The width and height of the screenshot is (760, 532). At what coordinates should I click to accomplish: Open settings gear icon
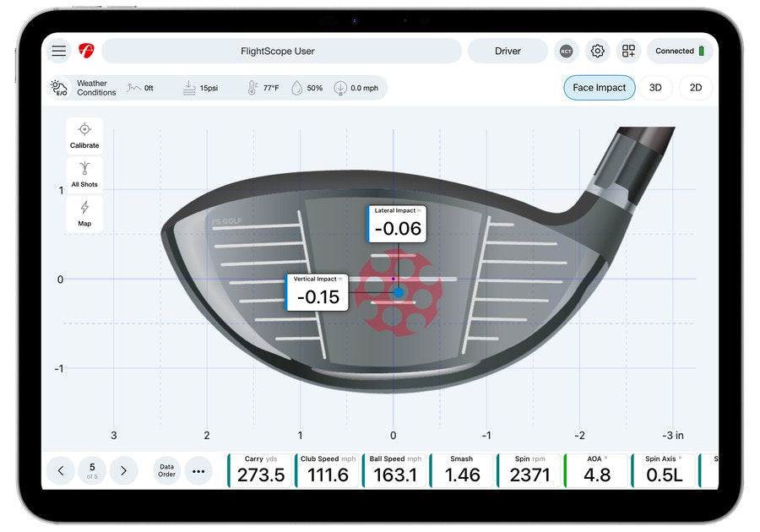coord(597,51)
